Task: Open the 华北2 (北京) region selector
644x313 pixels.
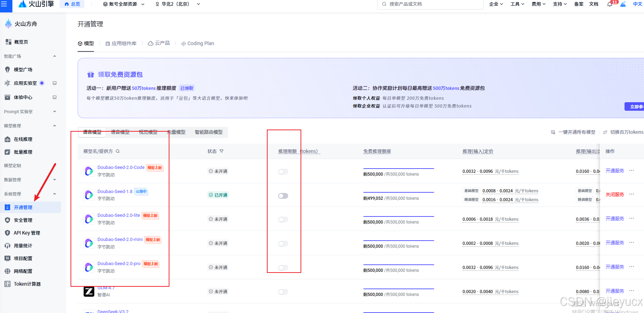Action: click(x=178, y=4)
